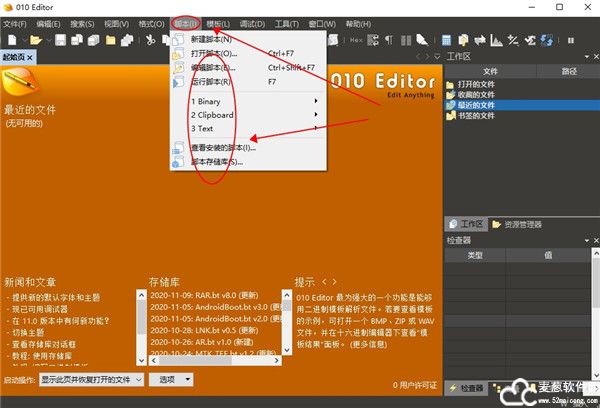Open news link 切换主题
Viewport: 600px width, 408px height.
pos(28,332)
